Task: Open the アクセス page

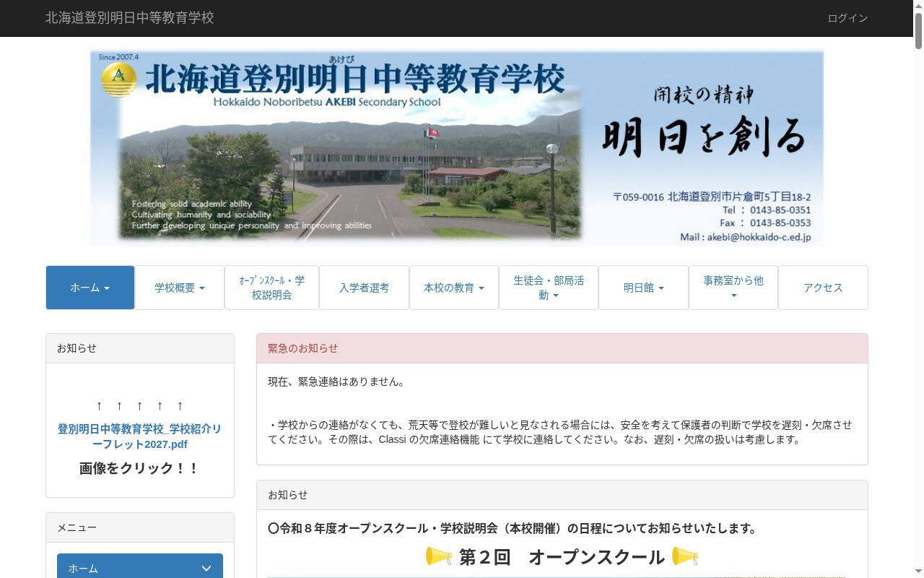Action: point(823,288)
